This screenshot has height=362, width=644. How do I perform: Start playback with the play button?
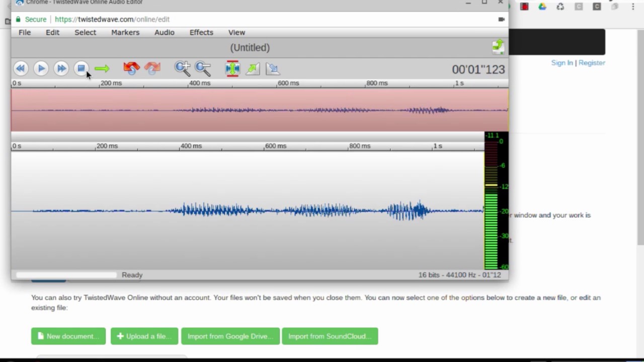[x=41, y=68]
